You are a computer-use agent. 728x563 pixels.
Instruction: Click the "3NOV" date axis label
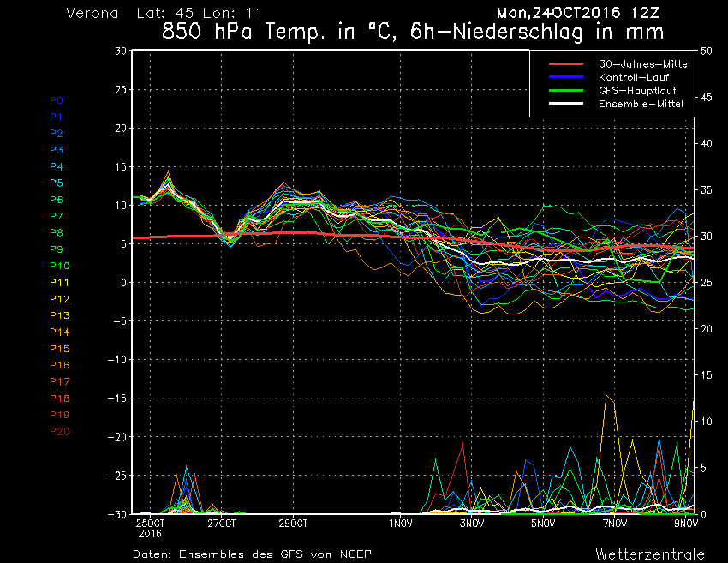click(472, 524)
